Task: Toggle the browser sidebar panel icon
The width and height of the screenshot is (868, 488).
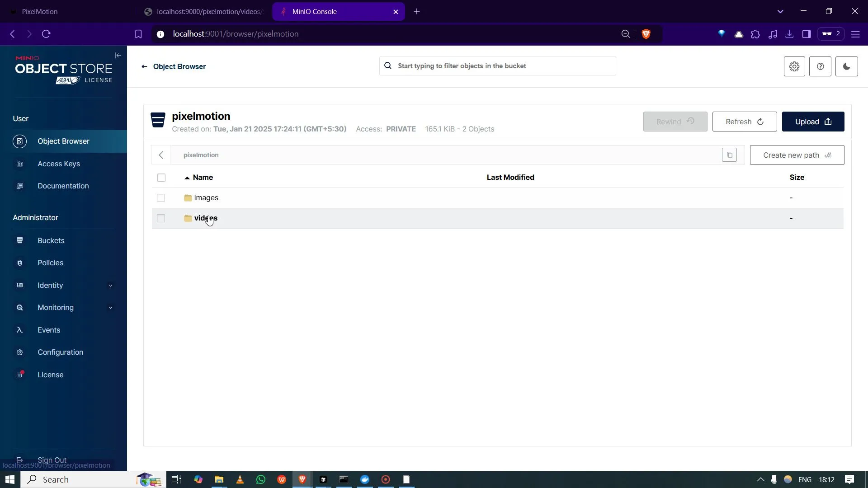Action: [x=807, y=34]
